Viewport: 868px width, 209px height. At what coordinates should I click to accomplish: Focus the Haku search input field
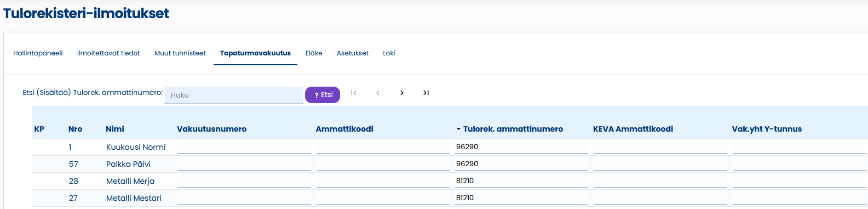234,95
